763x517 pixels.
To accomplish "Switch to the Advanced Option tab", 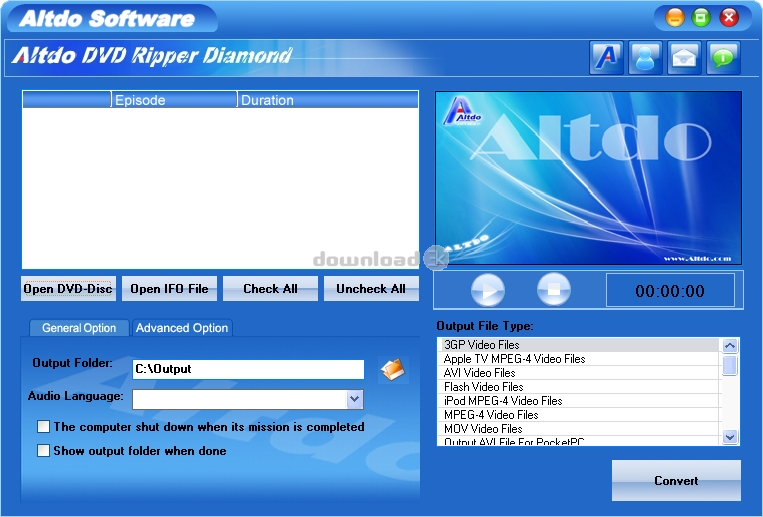I will pos(182,328).
